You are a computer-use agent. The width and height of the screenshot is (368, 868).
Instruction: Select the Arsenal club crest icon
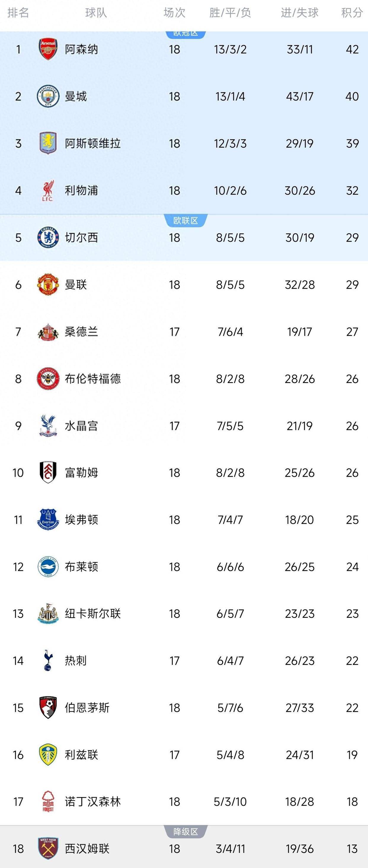[x=48, y=49]
